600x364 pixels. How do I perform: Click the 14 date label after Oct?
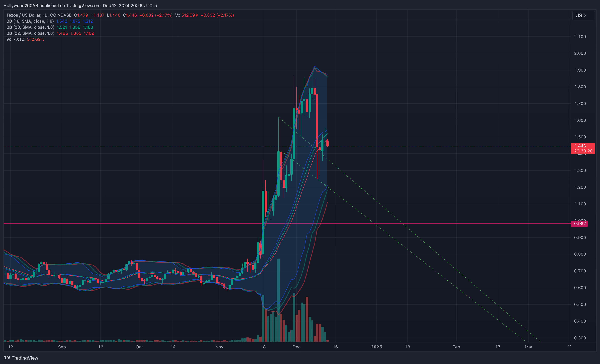point(173,347)
